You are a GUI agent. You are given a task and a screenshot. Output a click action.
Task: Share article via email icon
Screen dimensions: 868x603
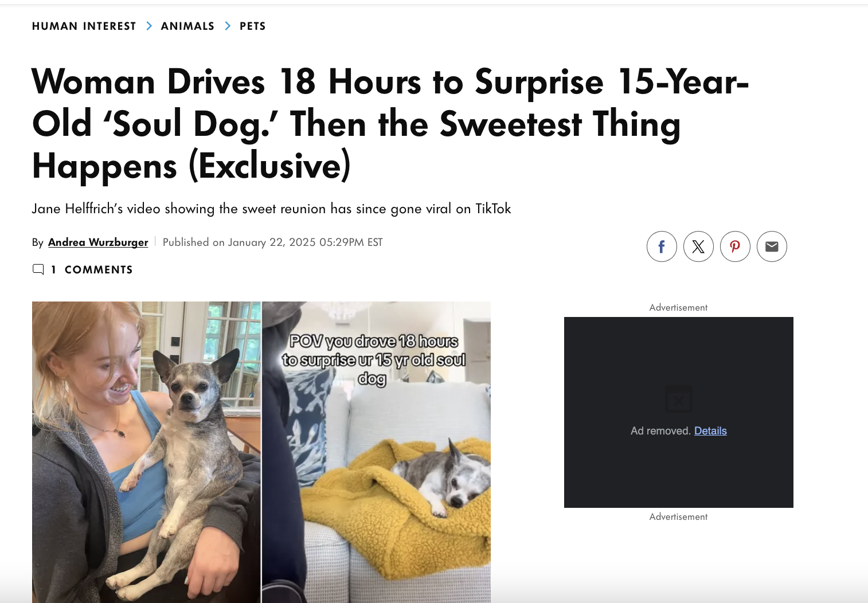772,246
